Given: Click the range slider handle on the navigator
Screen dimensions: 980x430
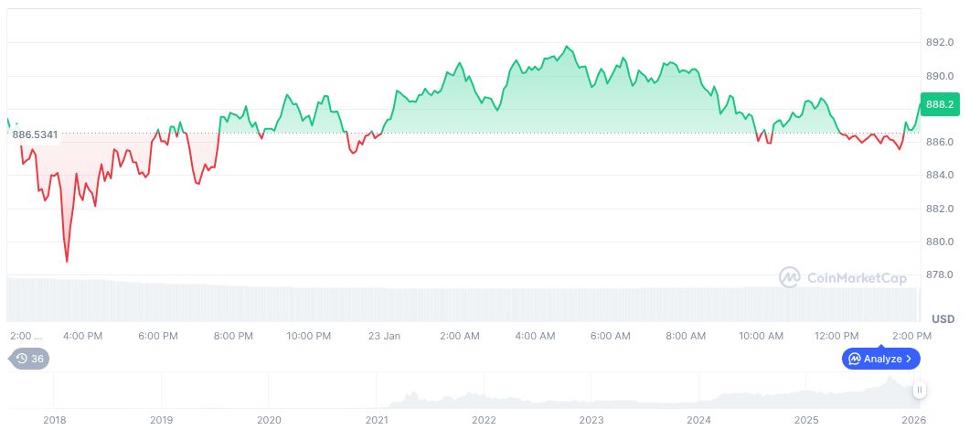Looking at the screenshot, I should (920, 390).
